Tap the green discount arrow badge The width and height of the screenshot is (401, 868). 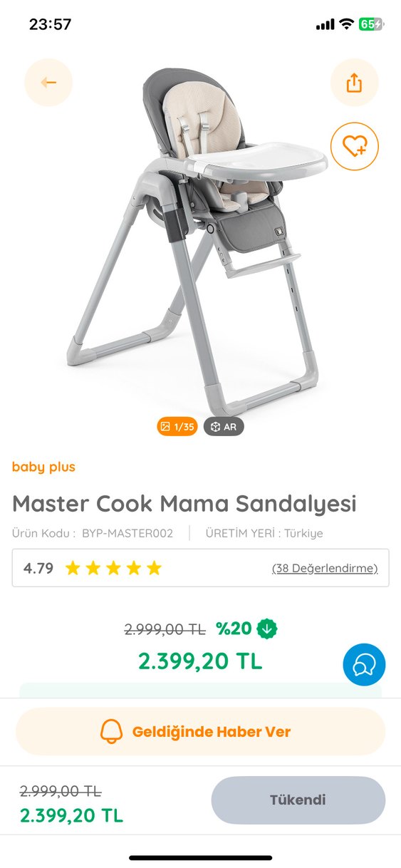point(267,629)
